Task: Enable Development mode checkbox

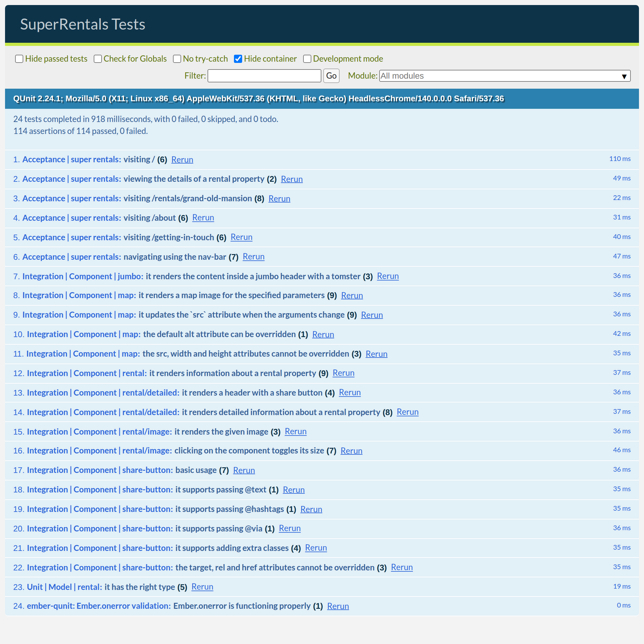Action: (307, 59)
